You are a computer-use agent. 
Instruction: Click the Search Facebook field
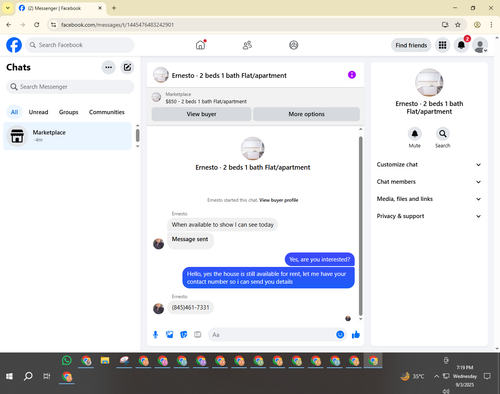(x=80, y=45)
